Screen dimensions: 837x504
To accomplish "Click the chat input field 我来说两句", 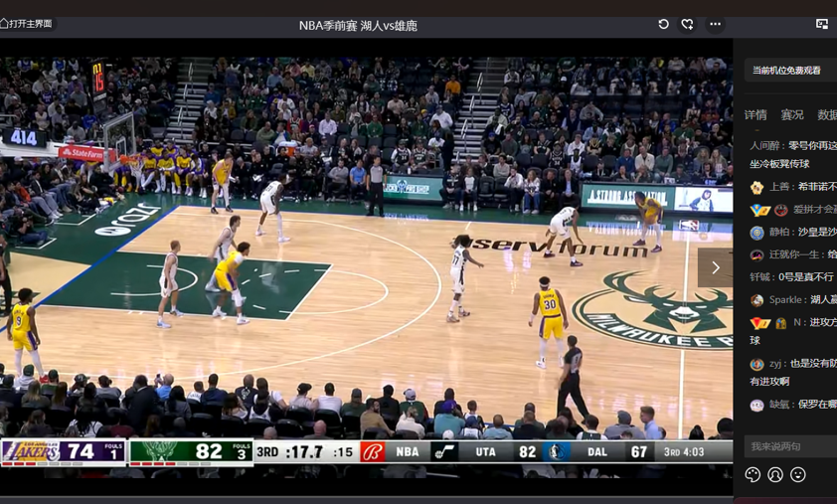I will (787, 446).
